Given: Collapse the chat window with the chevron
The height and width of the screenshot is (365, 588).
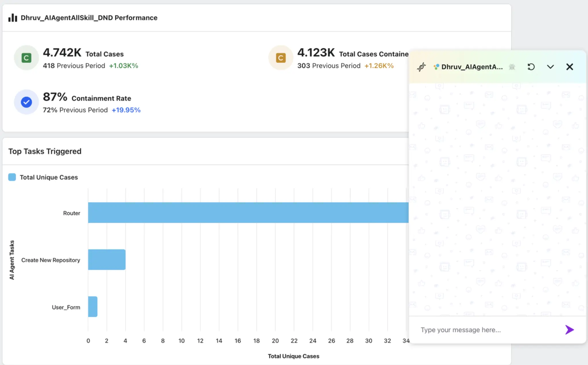Looking at the screenshot, I should (x=550, y=67).
